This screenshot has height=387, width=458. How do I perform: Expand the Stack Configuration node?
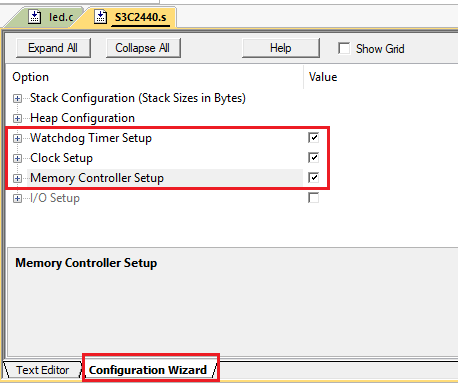pyautogui.click(x=17, y=98)
